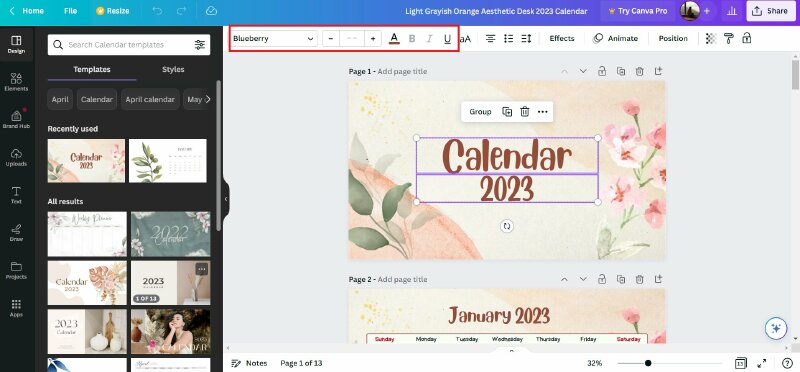Duplicate Page 2
Screen dimensions: 800x372
pos(620,279)
